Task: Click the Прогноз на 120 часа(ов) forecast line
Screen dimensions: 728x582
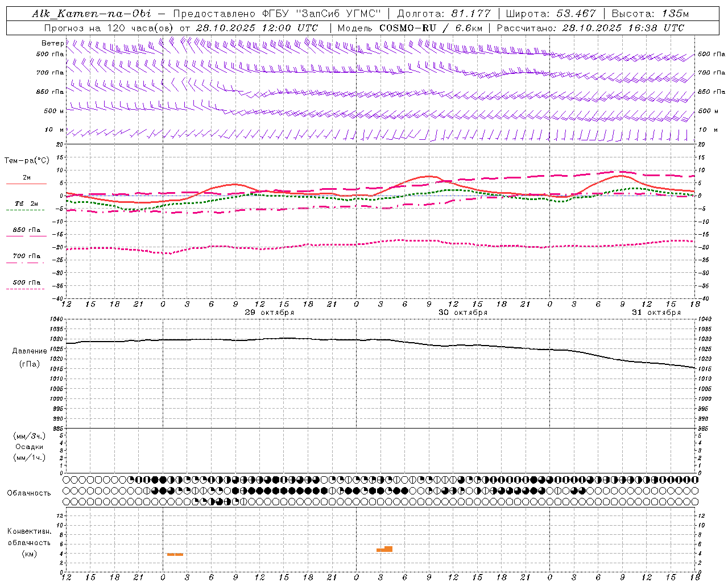Action: pyautogui.click(x=181, y=28)
